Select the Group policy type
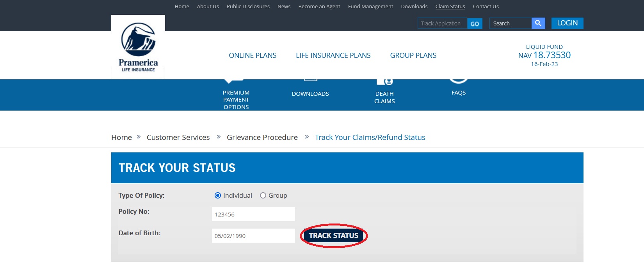The height and width of the screenshot is (279, 644). point(263,195)
